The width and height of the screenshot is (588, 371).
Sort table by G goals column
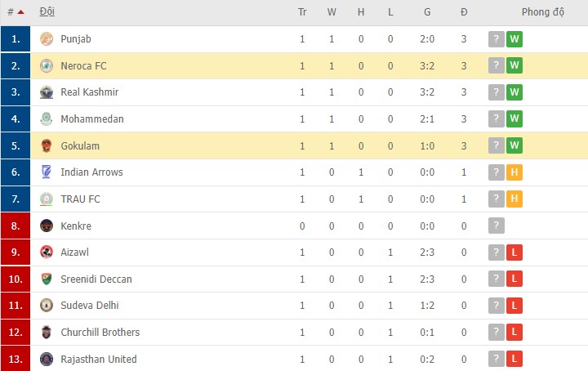click(x=427, y=12)
